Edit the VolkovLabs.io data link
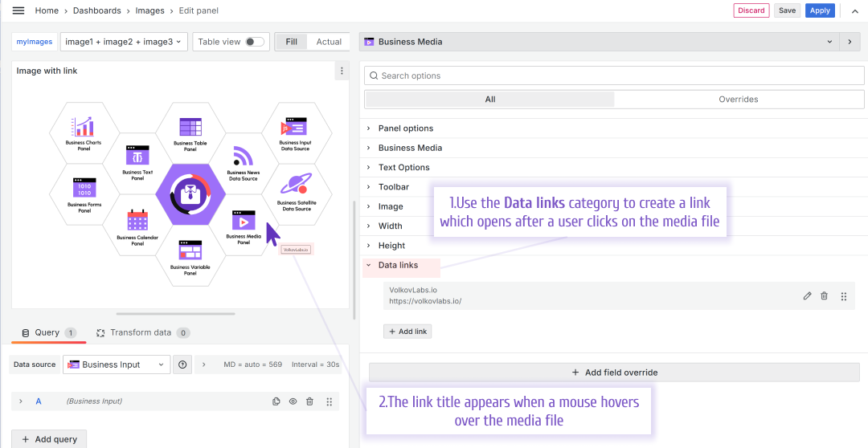The width and height of the screenshot is (868, 448). click(807, 296)
